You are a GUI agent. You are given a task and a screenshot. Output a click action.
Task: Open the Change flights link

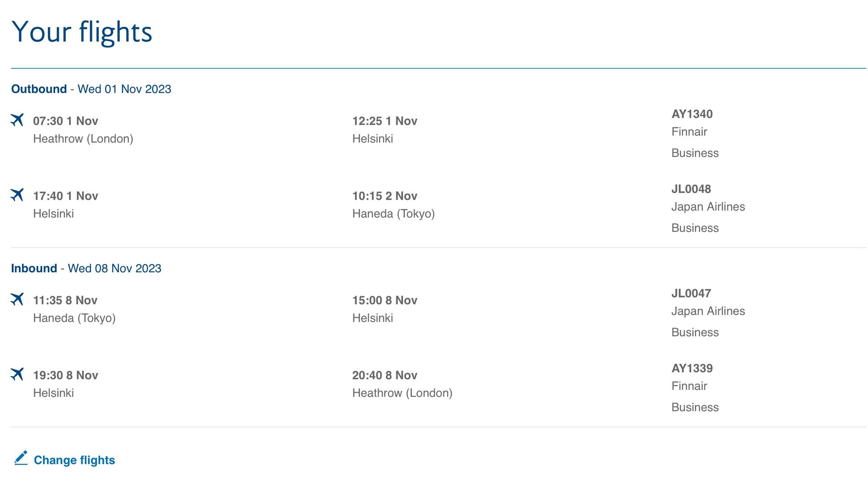click(x=75, y=460)
